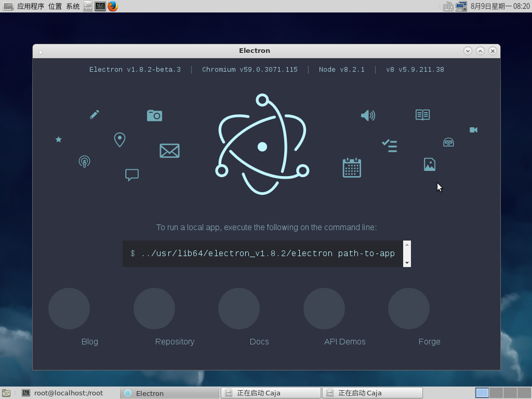Select the first 正在启动 Caja taskbar item
Image resolution: width=532 pixels, height=399 pixels.
[271, 393]
